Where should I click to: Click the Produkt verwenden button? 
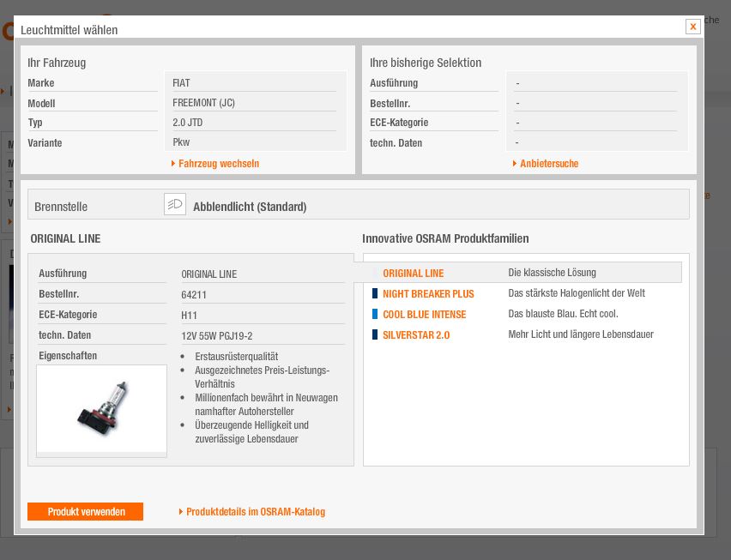(85, 512)
